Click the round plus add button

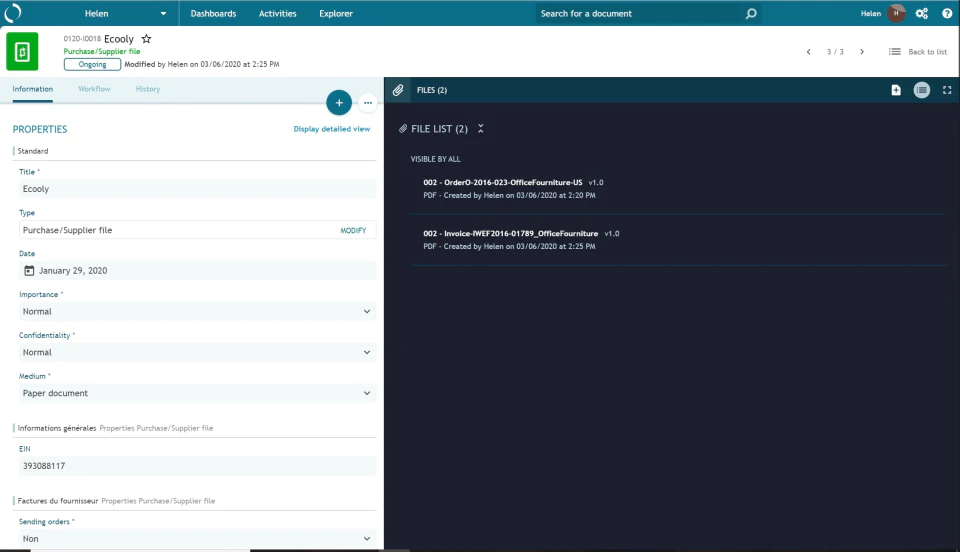pos(339,103)
